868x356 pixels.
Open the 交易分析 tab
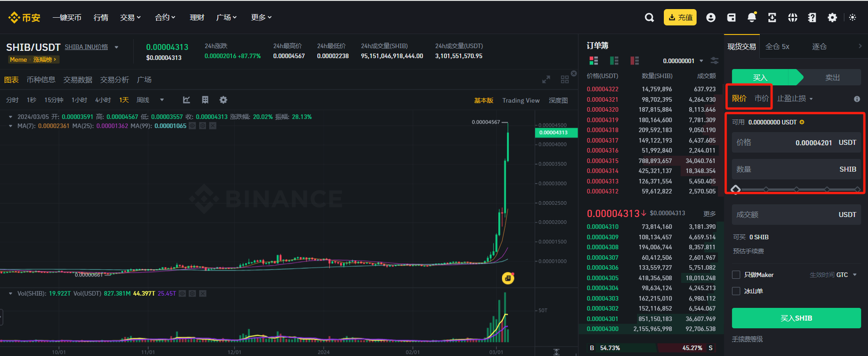[115, 80]
